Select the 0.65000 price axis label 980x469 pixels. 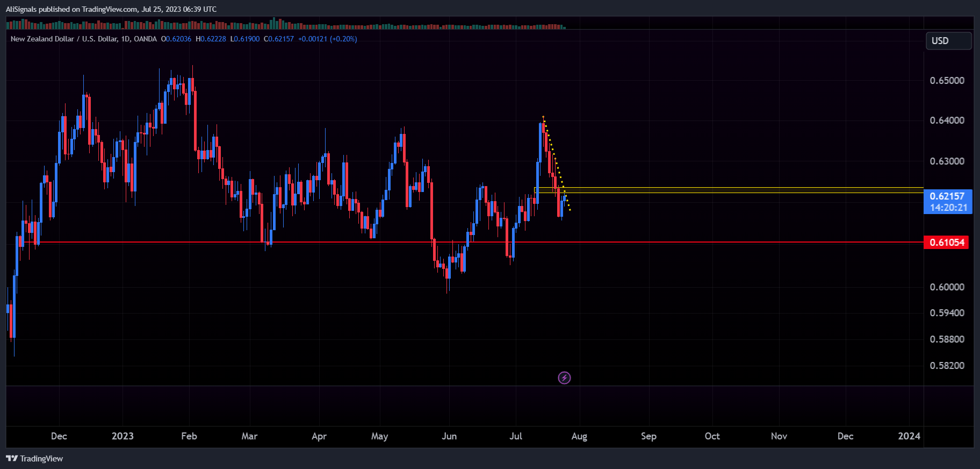point(947,81)
